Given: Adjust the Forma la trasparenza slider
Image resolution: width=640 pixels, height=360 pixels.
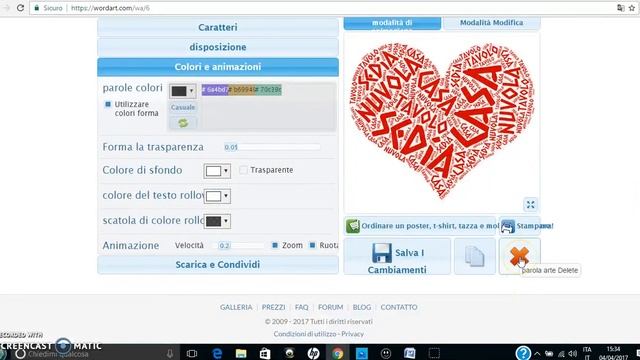Looking at the screenshot, I should pos(272,147).
